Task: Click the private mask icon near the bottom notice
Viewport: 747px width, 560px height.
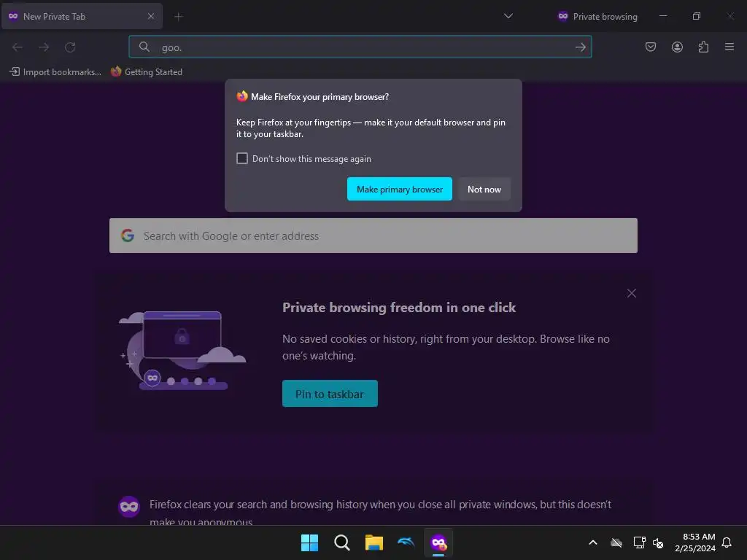Action: [x=128, y=507]
